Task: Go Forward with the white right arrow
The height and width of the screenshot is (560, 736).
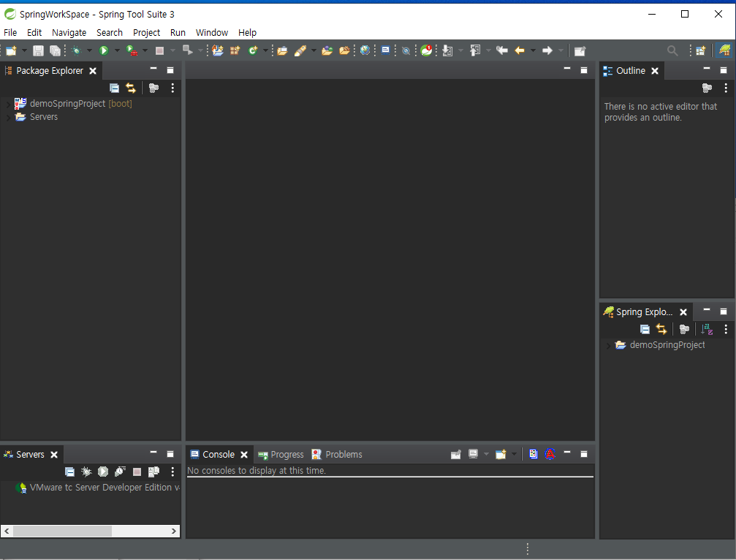Action: [547, 50]
